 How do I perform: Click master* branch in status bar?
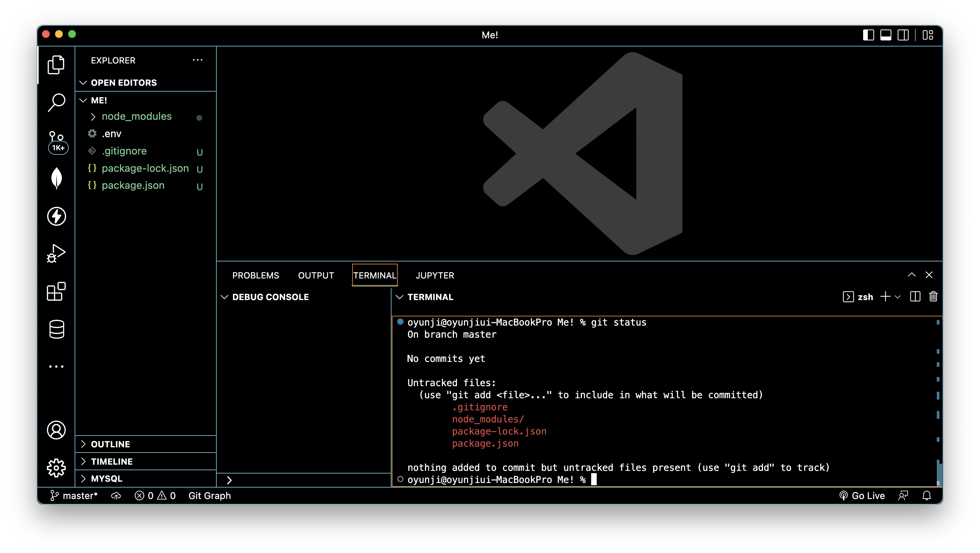tap(74, 495)
